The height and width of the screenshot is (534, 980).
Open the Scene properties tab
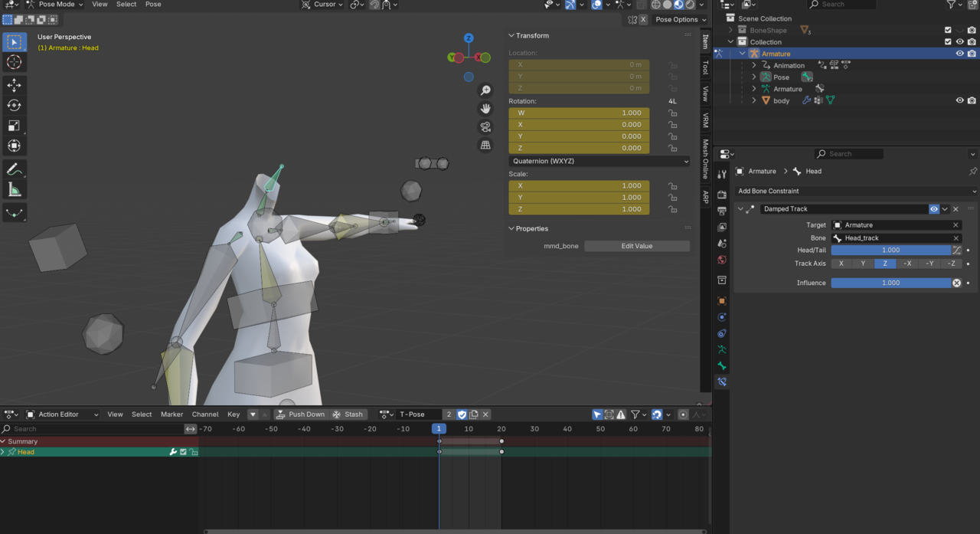coord(722,244)
